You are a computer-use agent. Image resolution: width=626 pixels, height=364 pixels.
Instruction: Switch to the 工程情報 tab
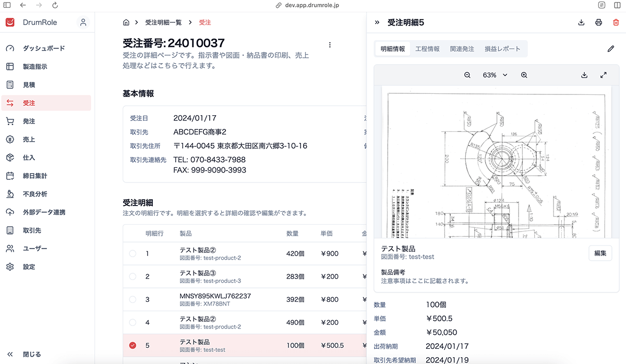pyautogui.click(x=427, y=49)
